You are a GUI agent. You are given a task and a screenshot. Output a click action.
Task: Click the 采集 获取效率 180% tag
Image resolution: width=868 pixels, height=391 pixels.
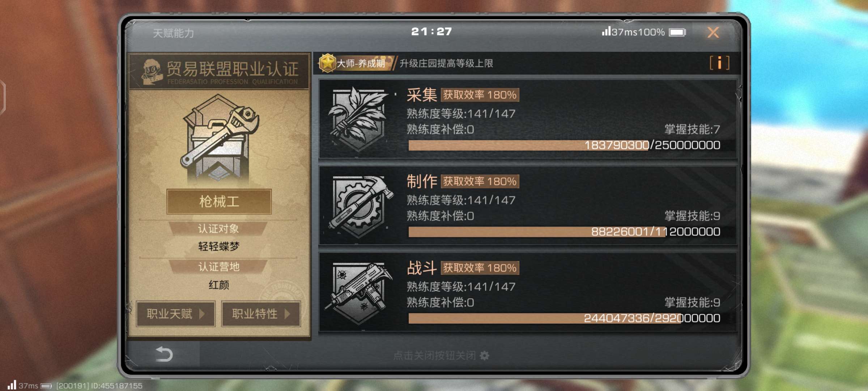point(480,95)
